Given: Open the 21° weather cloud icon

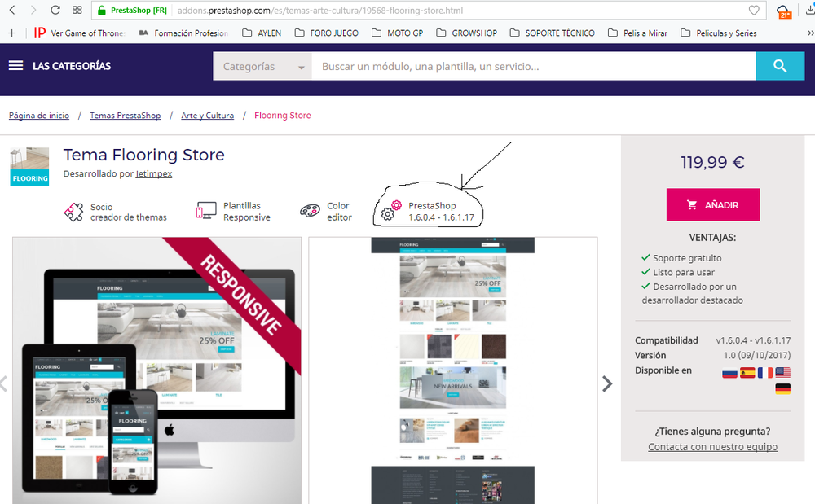Looking at the screenshot, I should (783, 11).
